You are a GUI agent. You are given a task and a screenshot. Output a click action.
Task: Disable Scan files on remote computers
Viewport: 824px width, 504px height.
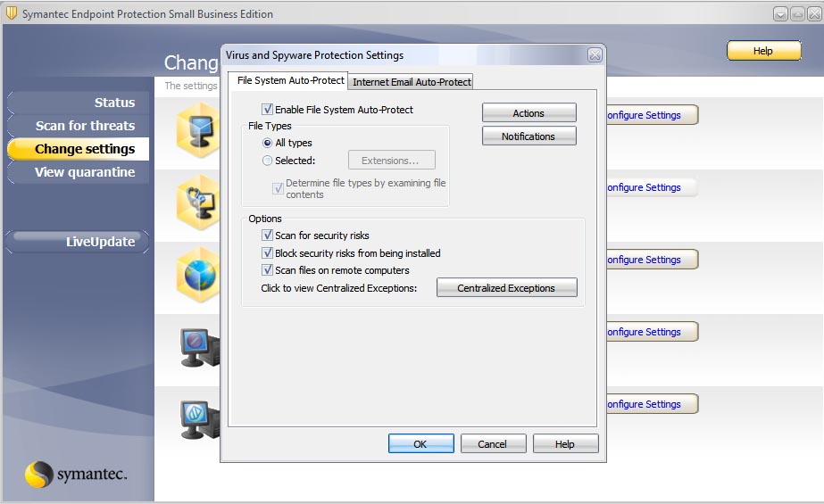[x=267, y=270]
